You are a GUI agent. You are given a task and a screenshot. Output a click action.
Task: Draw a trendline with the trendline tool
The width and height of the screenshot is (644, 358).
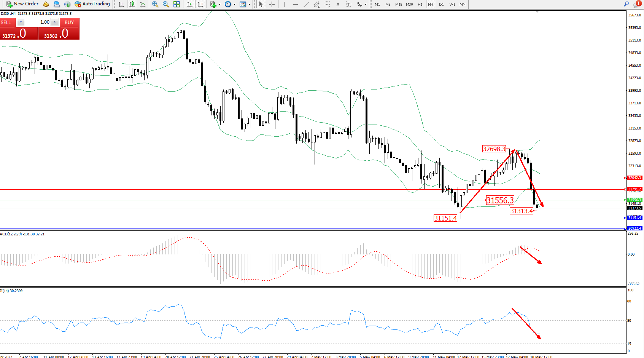coord(306,4)
